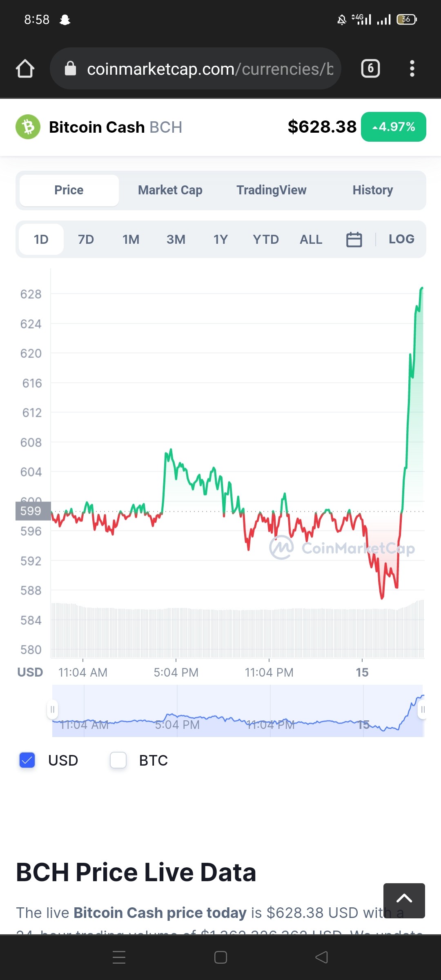The height and width of the screenshot is (980, 441).
Task: Tap the padlock site security icon
Action: click(x=70, y=69)
